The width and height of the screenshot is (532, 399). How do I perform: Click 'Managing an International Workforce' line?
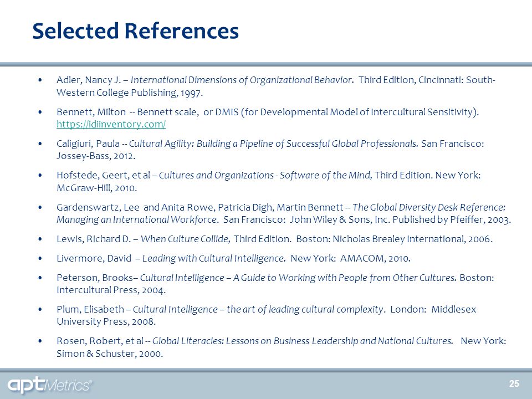pos(284,219)
